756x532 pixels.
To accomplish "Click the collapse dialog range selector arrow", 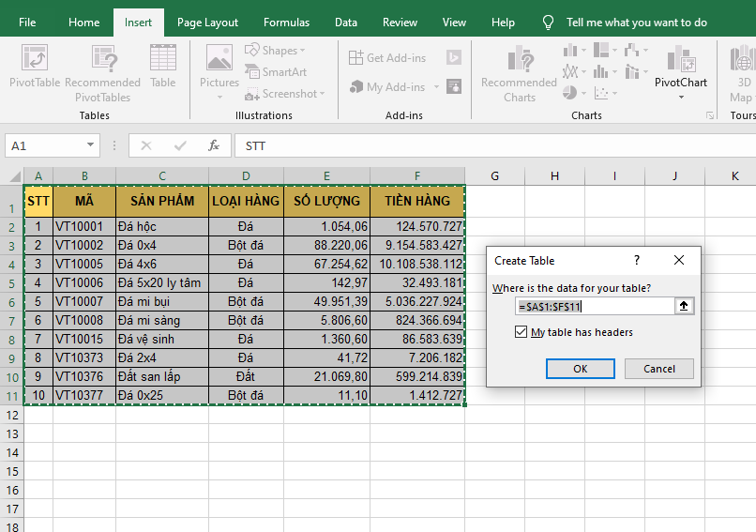I will (684, 306).
